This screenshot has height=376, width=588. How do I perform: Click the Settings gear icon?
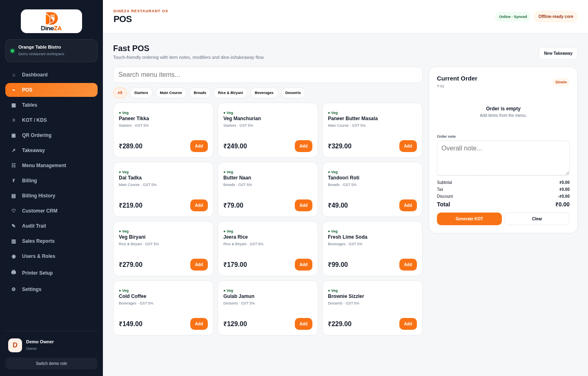(13, 289)
